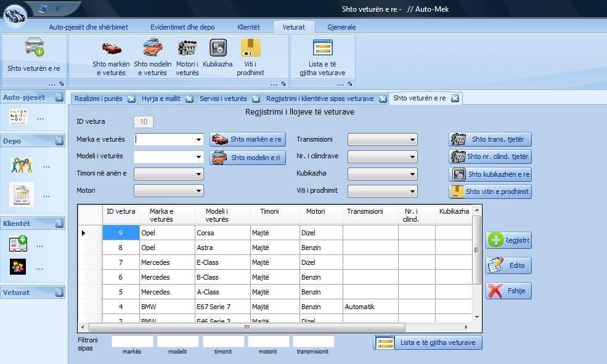Image resolution: width=607 pixels, height=364 pixels.
Task: Click the Edito button
Action: point(508,265)
